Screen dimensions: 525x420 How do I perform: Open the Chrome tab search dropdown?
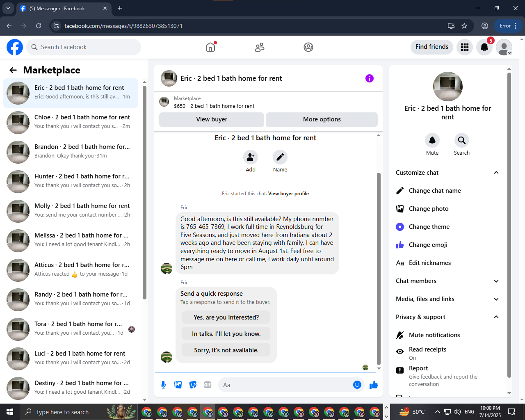(8, 8)
